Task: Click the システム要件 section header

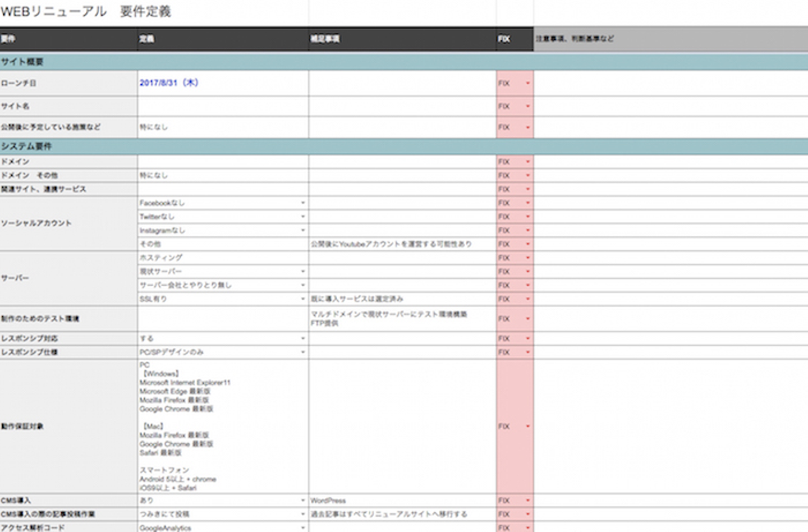Action: click(404, 146)
